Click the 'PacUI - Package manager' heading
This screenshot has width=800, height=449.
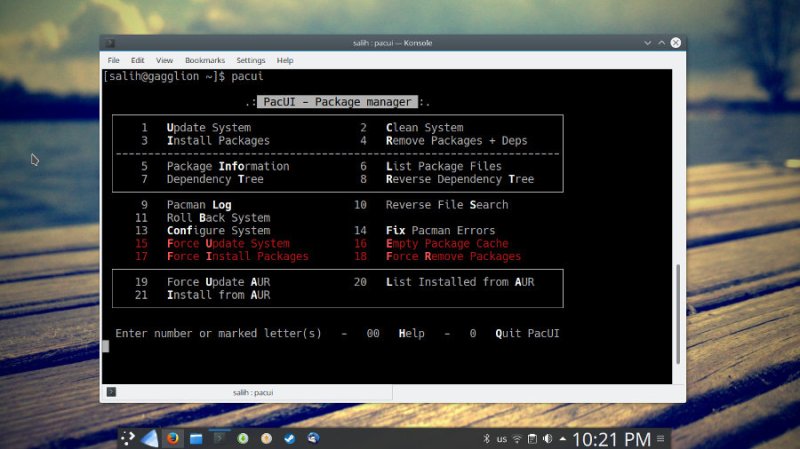pos(337,102)
